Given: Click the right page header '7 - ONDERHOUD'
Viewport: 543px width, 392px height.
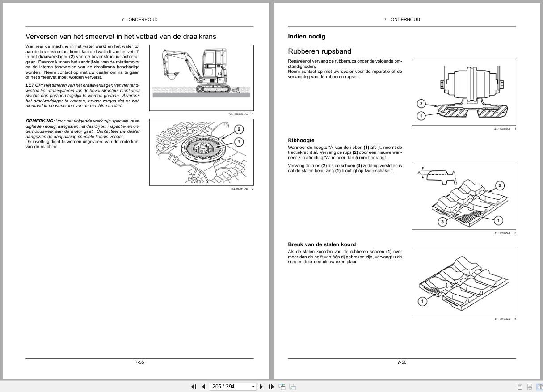Looking at the screenshot, I should pos(402,20).
